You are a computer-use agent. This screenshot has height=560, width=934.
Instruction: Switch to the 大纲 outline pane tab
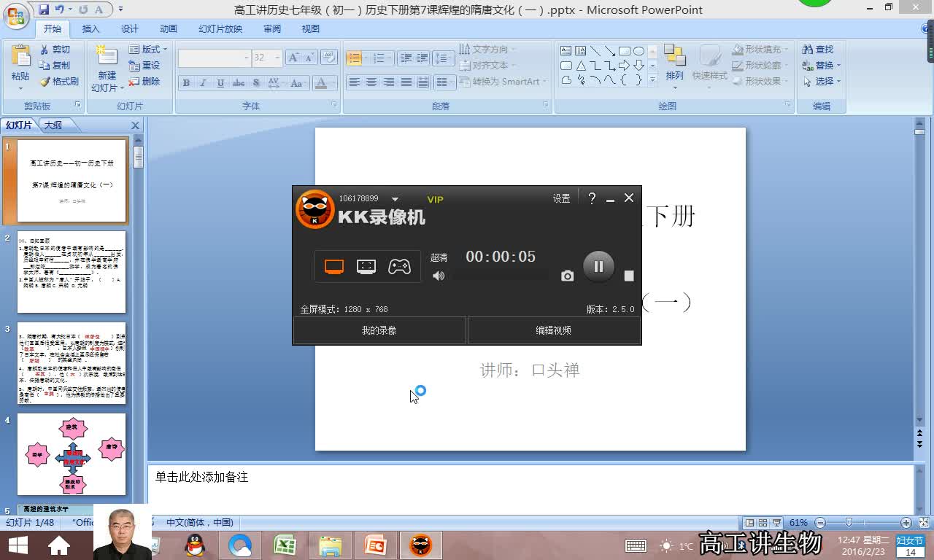53,125
